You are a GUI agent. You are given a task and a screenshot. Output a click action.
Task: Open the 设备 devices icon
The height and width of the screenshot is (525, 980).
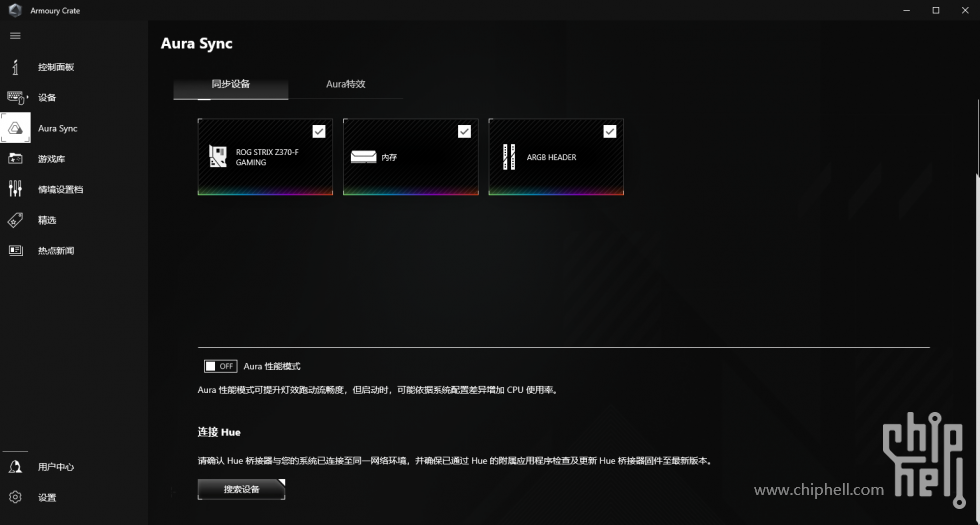coord(17,98)
